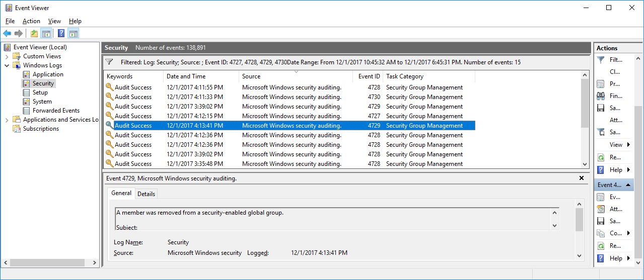Switch to the General tab
644x280 pixels.
click(121, 193)
